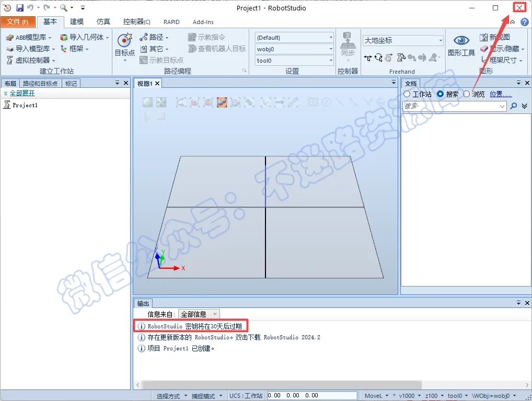
Task: Click 导入几何体 import geometry
Action: tap(85, 37)
